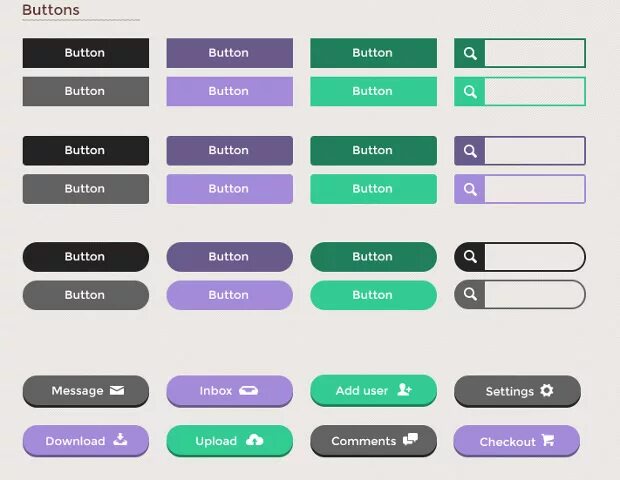
Task: Click the black rounded search icon
Action: coord(470,257)
